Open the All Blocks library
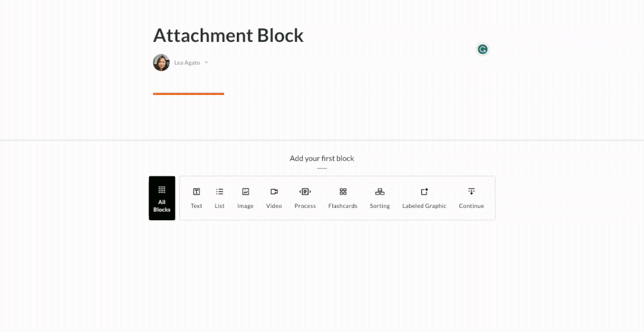 point(162,198)
